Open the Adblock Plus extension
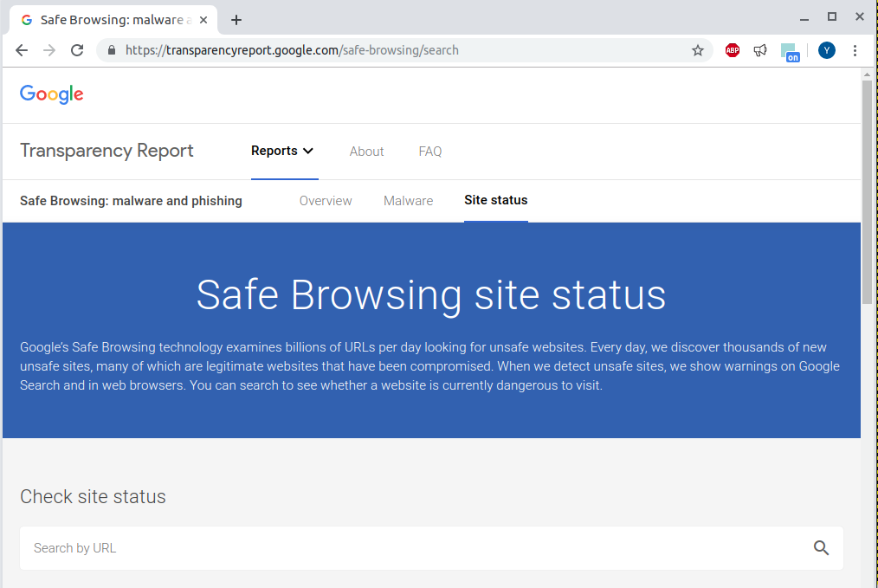This screenshot has height=588, width=878. click(733, 50)
